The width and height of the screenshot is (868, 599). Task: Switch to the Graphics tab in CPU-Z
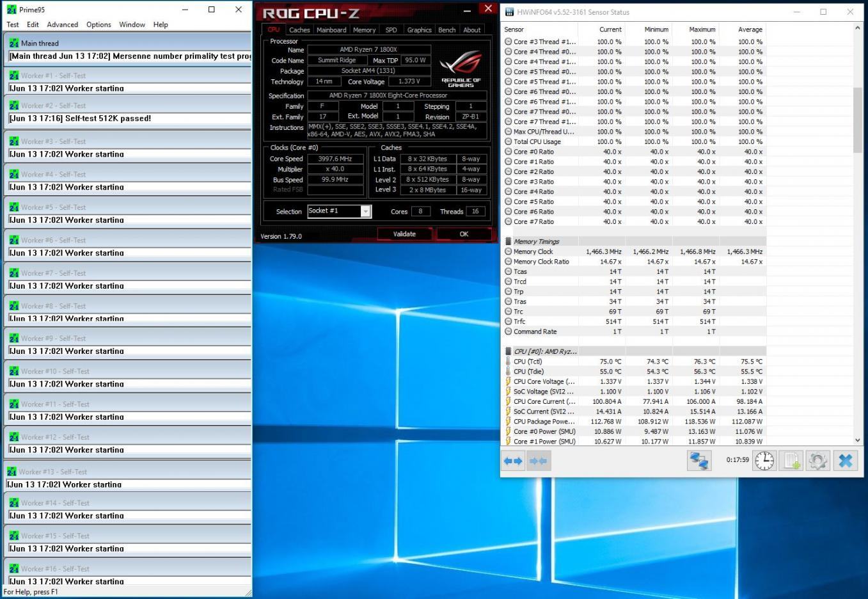pos(419,30)
